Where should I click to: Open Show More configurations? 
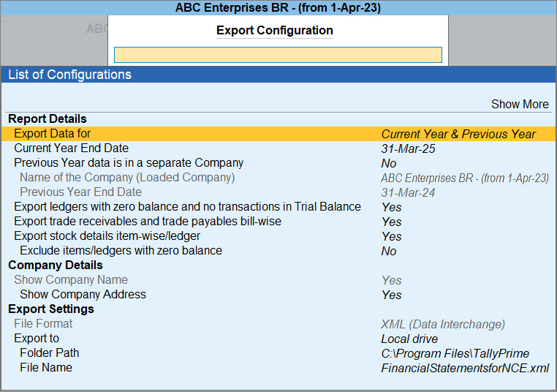(520, 104)
